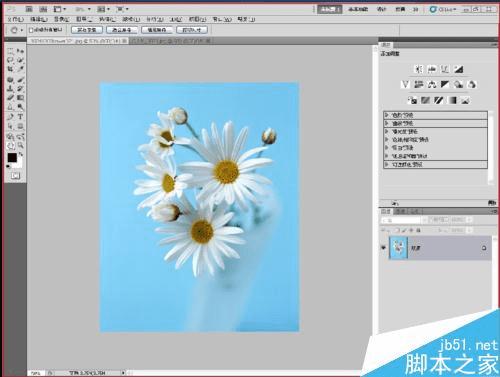Viewport: 500px width, 377px height.
Task: Toggle lock transparent pixels in Layers
Action: (398, 230)
